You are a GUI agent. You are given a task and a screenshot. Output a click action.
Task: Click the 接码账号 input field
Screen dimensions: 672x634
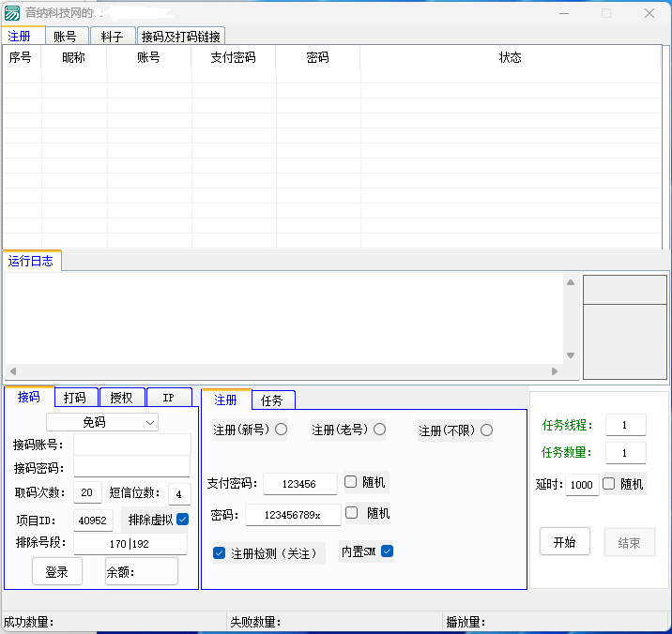click(131, 444)
